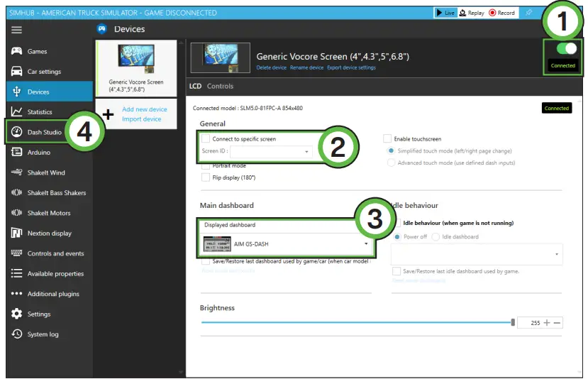Click the Statistics chart icon
The width and height of the screenshot is (588, 379).
[16, 112]
